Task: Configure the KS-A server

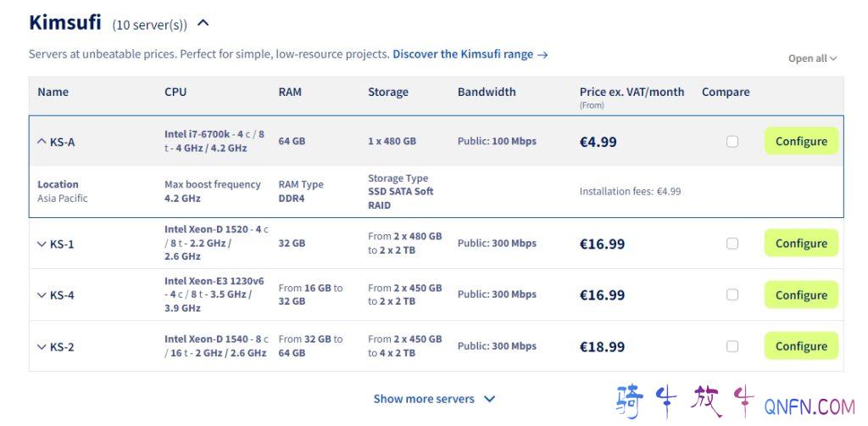Action: tap(801, 142)
